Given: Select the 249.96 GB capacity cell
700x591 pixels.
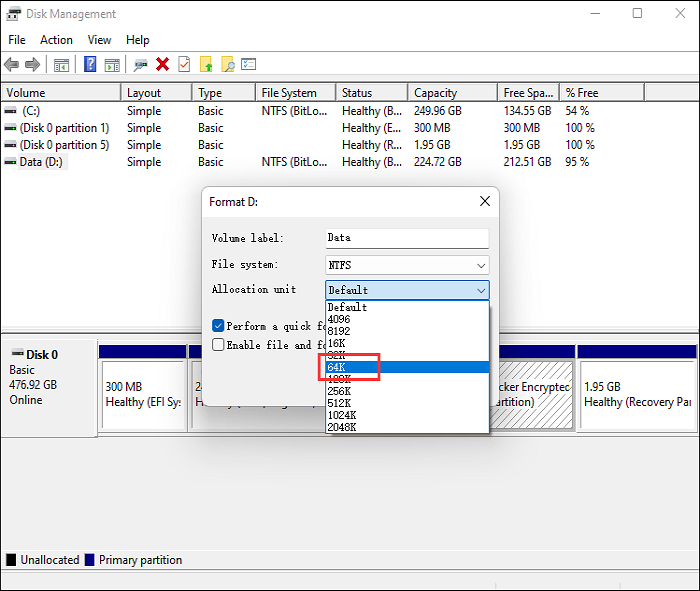Looking at the screenshot, I should point(438,111).
